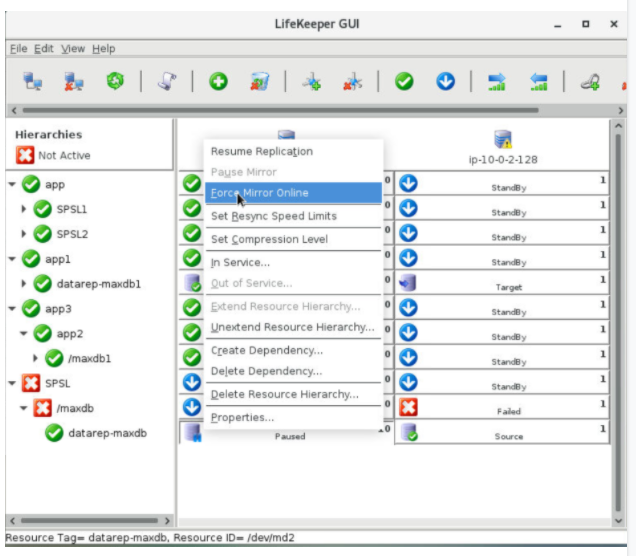The height and width of the screenshot is (556, 636).
Task: Click the resource table vertical scrollbar down arrow
Action: pos(618,521)
